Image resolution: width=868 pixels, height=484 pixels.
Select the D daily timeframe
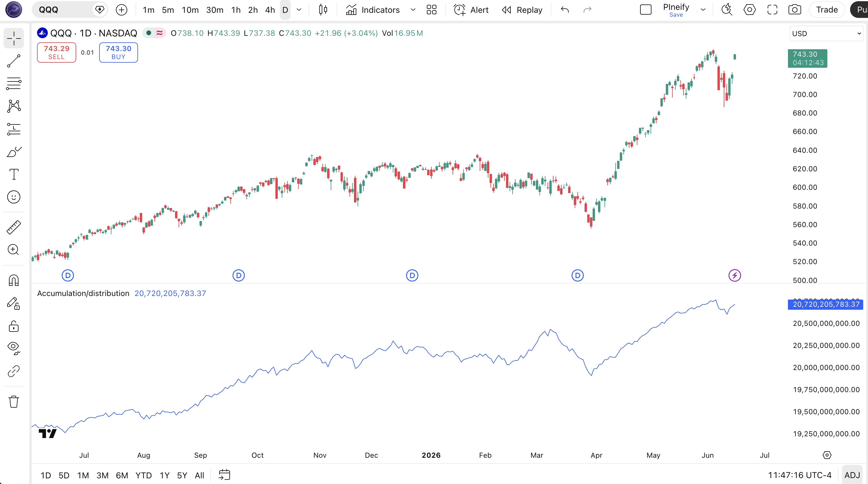285,10
